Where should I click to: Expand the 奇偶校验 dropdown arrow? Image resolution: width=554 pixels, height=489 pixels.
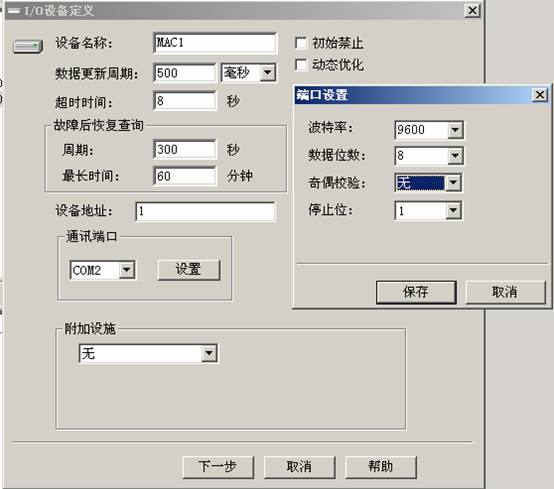453,183
